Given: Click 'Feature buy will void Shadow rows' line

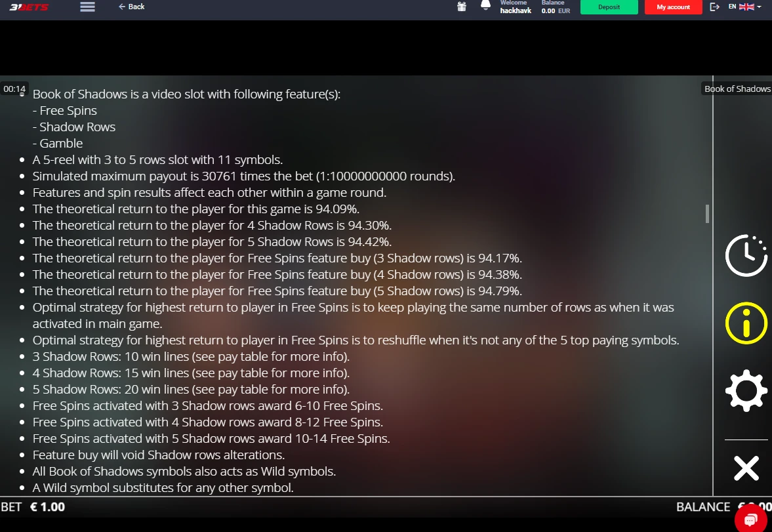Looking at the screenshot, I should [x=159, y=455].
